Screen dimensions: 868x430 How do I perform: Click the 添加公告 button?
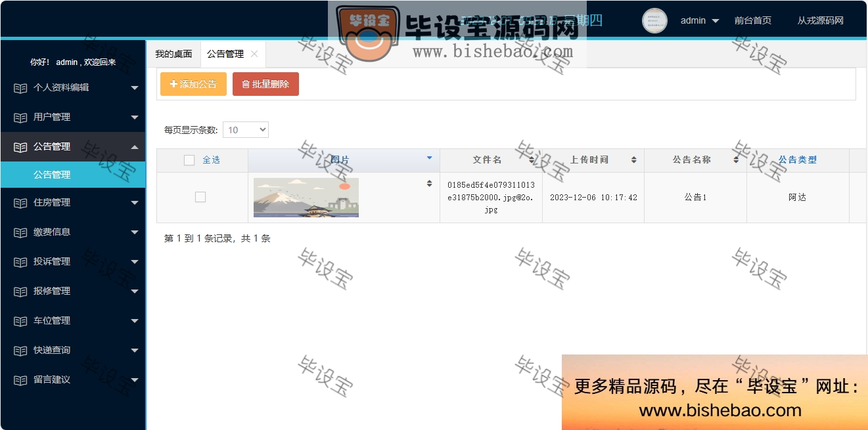[193, 84]
